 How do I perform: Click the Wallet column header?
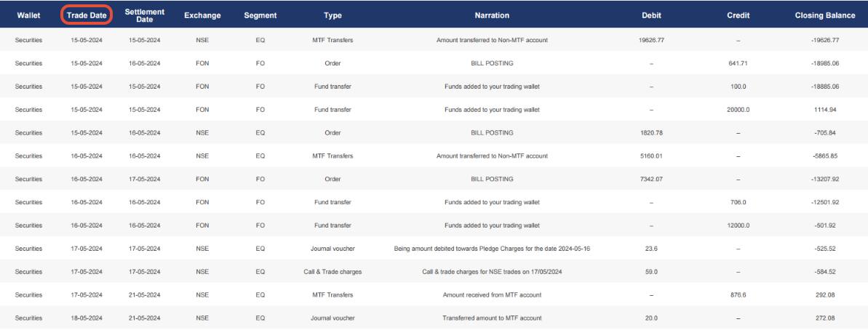[x=28, y=15]
